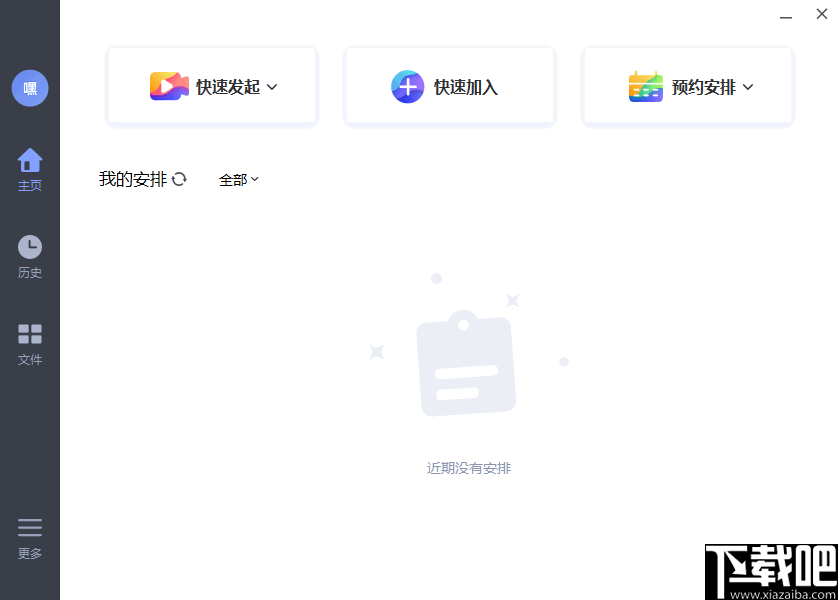Open the 全部 filter dropdown
Screen dimensions: 840x600
238,180
